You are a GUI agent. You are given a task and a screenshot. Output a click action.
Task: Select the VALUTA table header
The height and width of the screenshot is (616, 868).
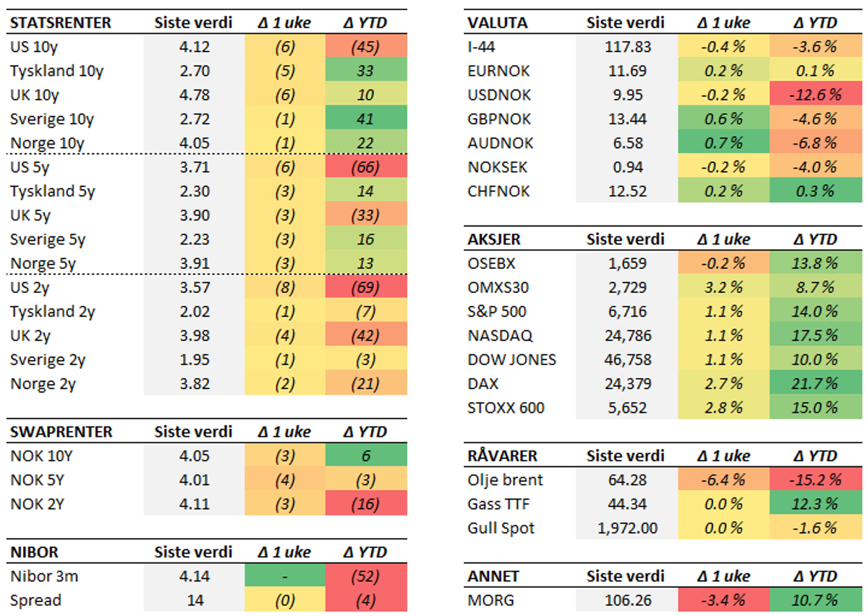click(498, 22)
